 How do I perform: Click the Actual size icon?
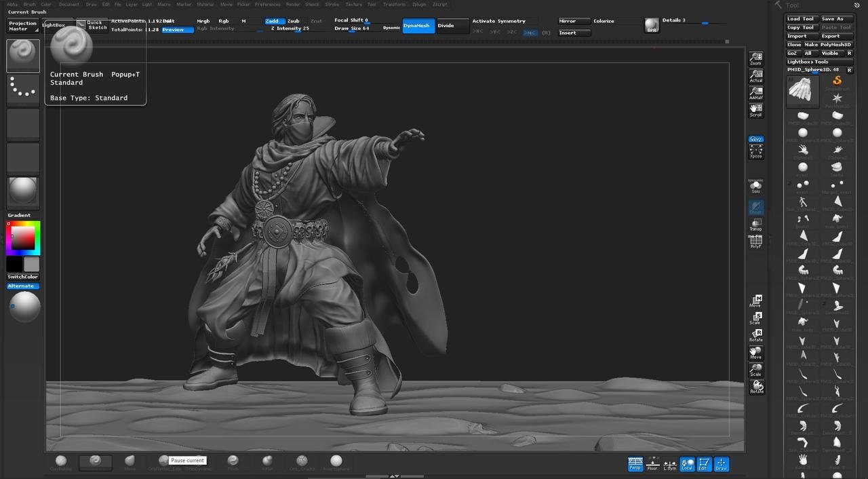[x=755, y=75]
